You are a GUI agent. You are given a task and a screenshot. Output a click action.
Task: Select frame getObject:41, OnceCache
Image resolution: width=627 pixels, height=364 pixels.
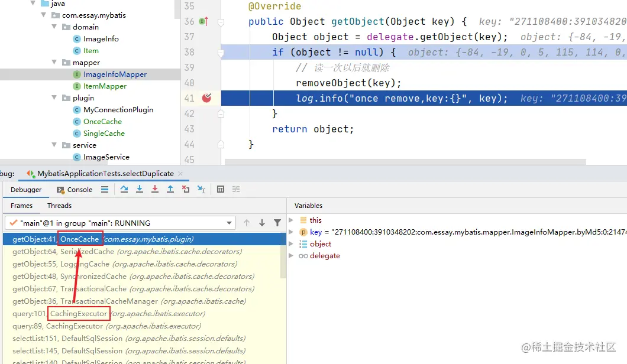click(144, 239)
